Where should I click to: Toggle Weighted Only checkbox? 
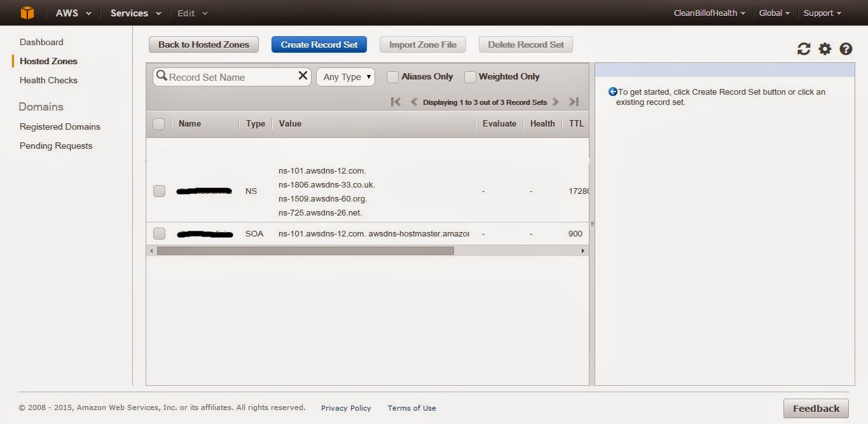[470, 77]
